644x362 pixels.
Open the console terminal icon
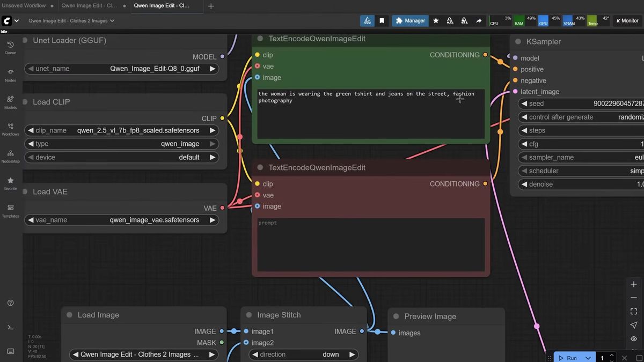point(10,327)
